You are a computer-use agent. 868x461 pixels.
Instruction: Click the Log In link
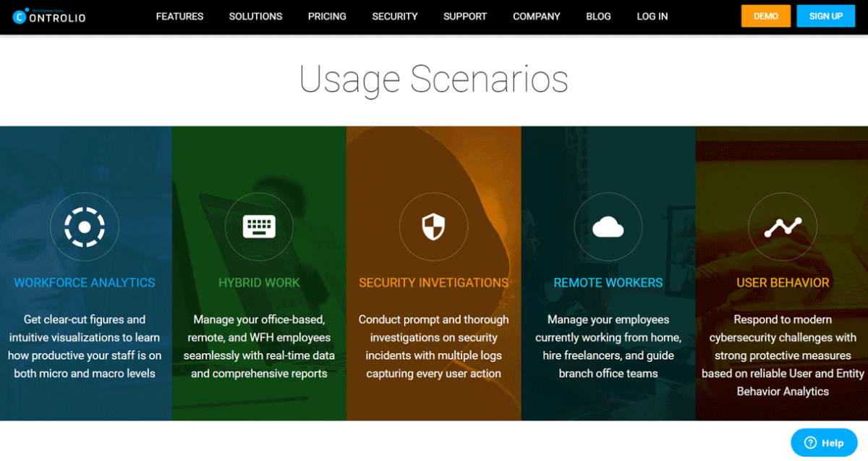[652, 16]
